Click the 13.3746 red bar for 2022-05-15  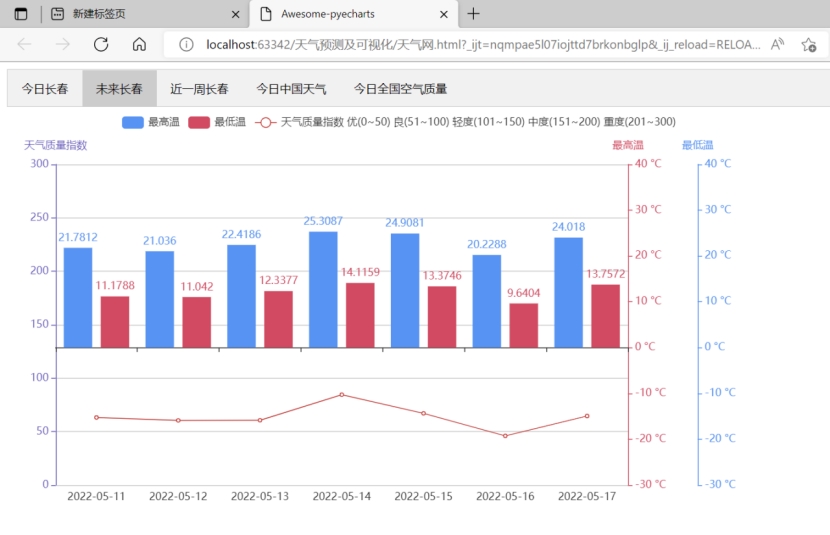[442, 317]
